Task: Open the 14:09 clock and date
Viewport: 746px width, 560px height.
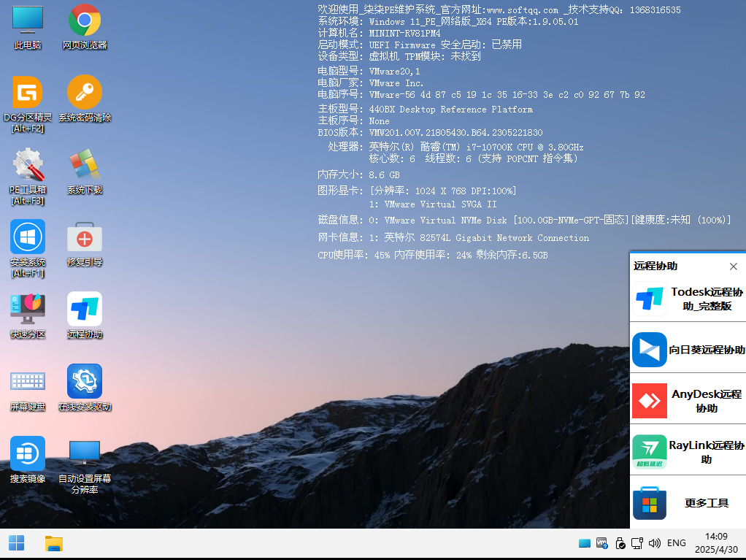Action: pyautogui.click(x=716, y=543)
